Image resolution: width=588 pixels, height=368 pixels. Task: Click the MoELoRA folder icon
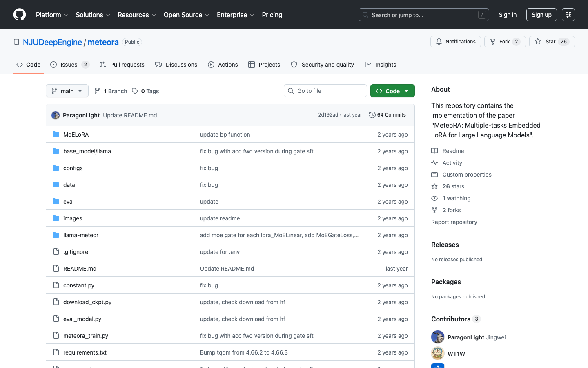click(56, 135)
